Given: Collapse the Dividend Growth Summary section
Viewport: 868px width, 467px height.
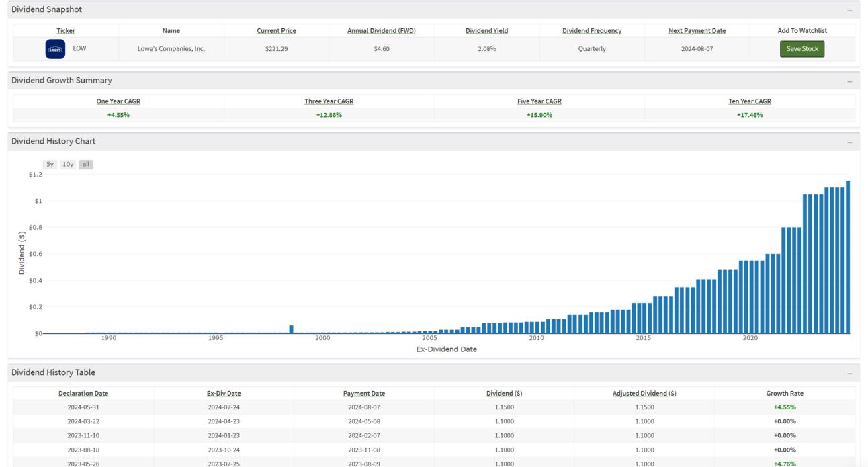Looking at the screenshot, I should click(849, 81).
